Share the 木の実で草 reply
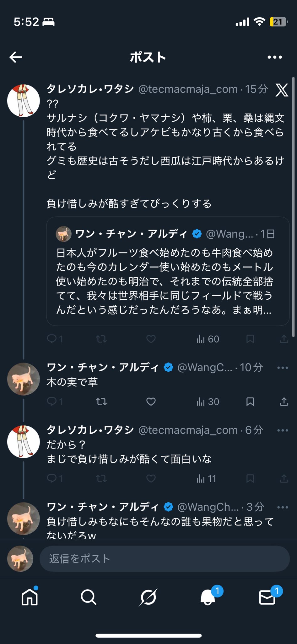Viewport: 297px width, 644px height. pos(284,402)
